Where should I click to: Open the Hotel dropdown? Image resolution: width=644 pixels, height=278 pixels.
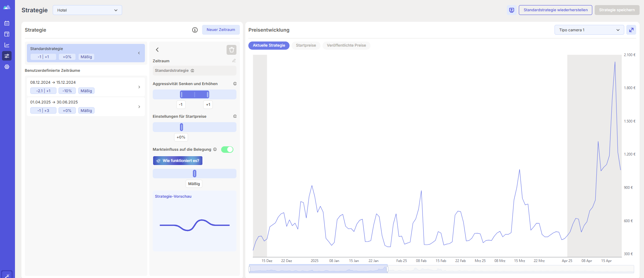point(87,10)
